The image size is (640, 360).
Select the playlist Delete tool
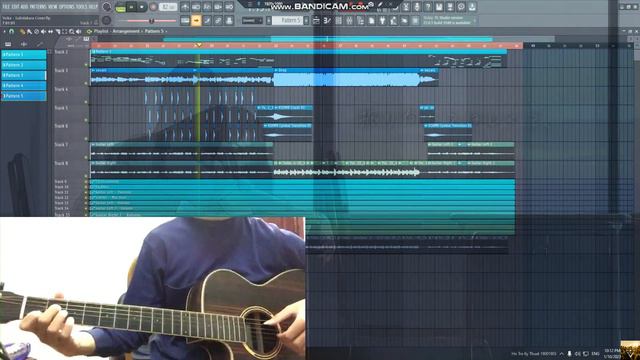[x=36, y=31]
